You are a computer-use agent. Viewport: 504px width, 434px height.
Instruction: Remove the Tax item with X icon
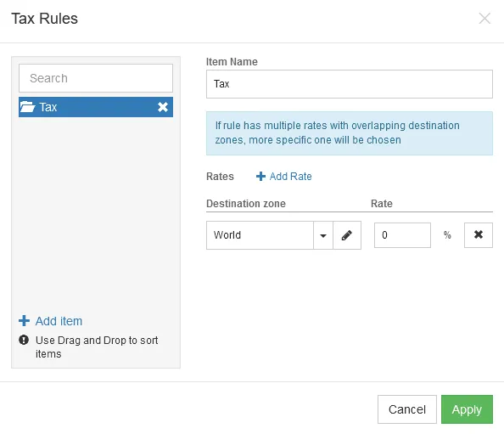coord(163,107)
